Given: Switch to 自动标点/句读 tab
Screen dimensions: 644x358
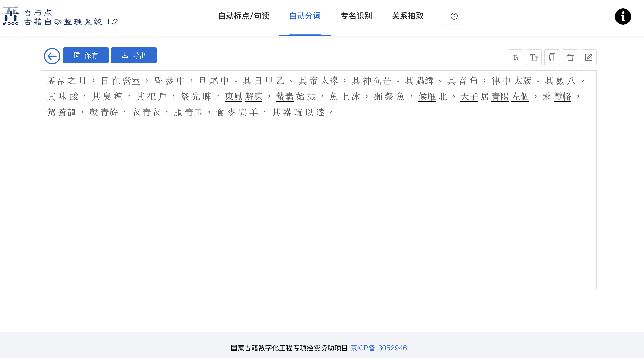Looking at the screenshot, I should coord(244,16).
